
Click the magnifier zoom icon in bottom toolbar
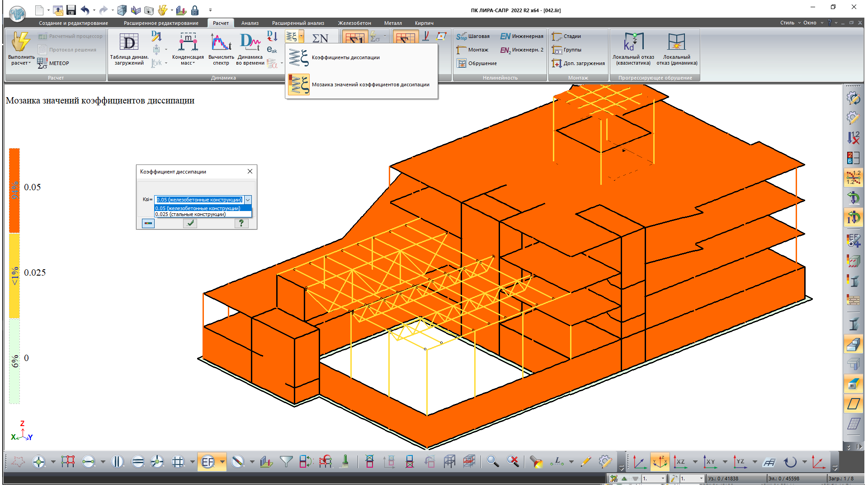pos(492,462)
